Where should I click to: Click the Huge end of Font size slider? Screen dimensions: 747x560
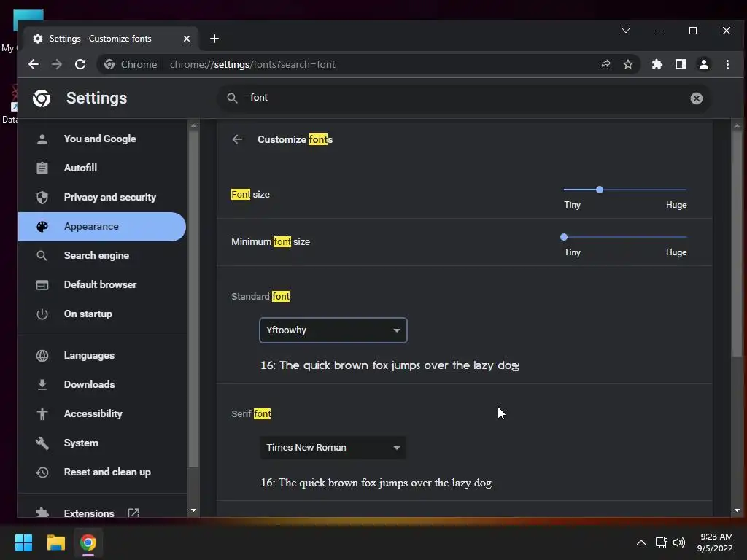click(676, 205)
